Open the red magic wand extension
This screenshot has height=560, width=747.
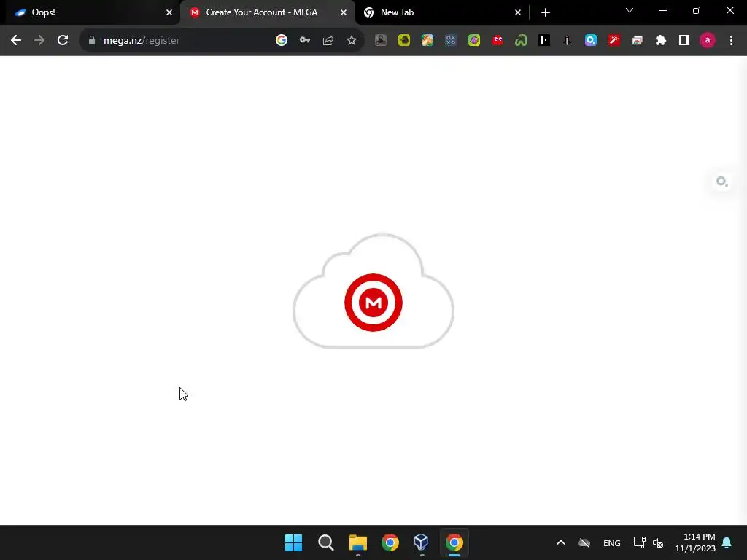[614, 41]
